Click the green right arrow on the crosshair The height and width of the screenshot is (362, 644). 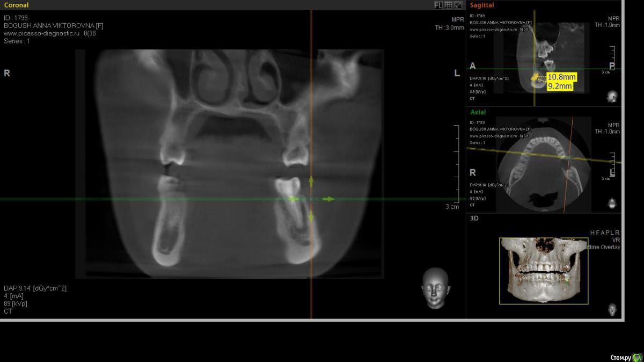328,199
